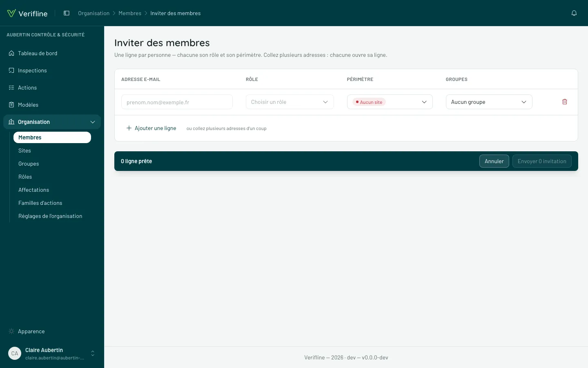Open the Aucun groupe dropdown
This screenshot has height=368, width=588.
(x=489, y=102)
